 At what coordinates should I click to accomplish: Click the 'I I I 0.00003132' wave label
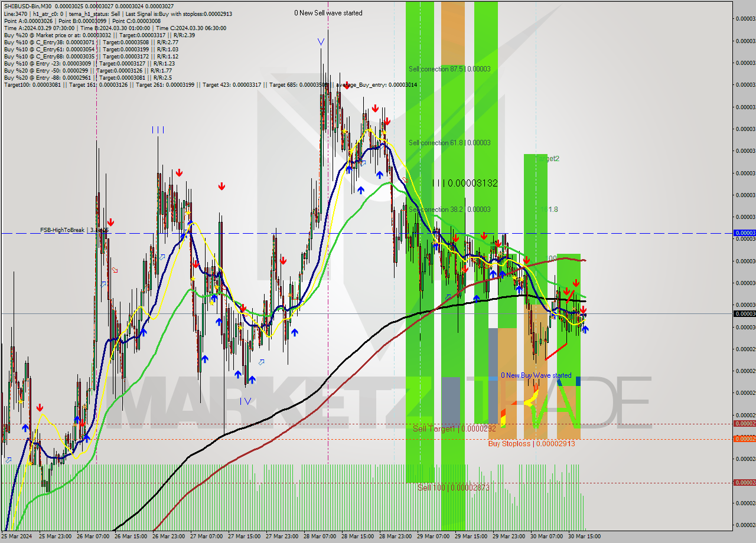[465, 184]
